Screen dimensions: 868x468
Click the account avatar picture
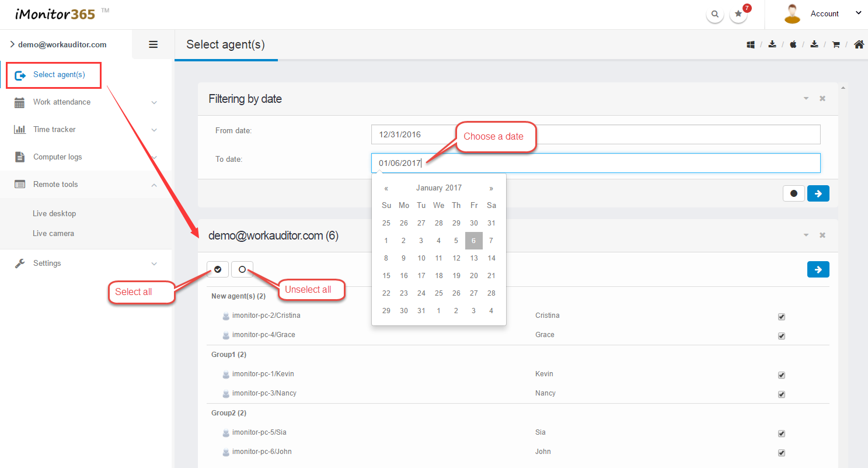[x=792, y=14]
